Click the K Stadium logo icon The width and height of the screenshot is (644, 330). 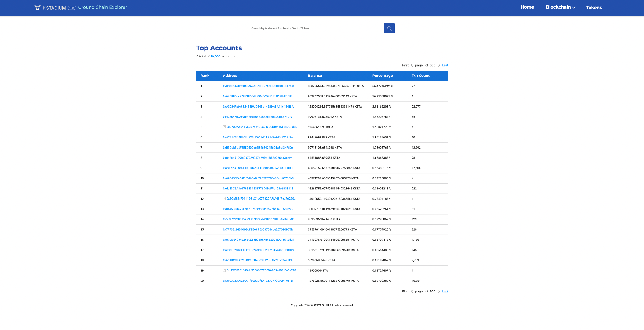[37, 7]
